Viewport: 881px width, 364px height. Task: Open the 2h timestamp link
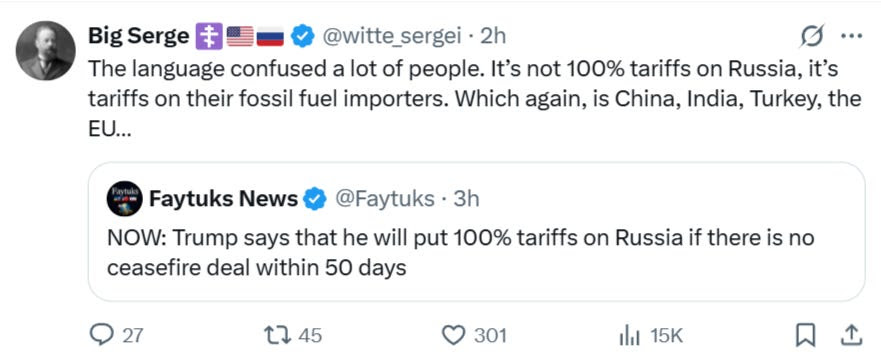tap(494, 37)
